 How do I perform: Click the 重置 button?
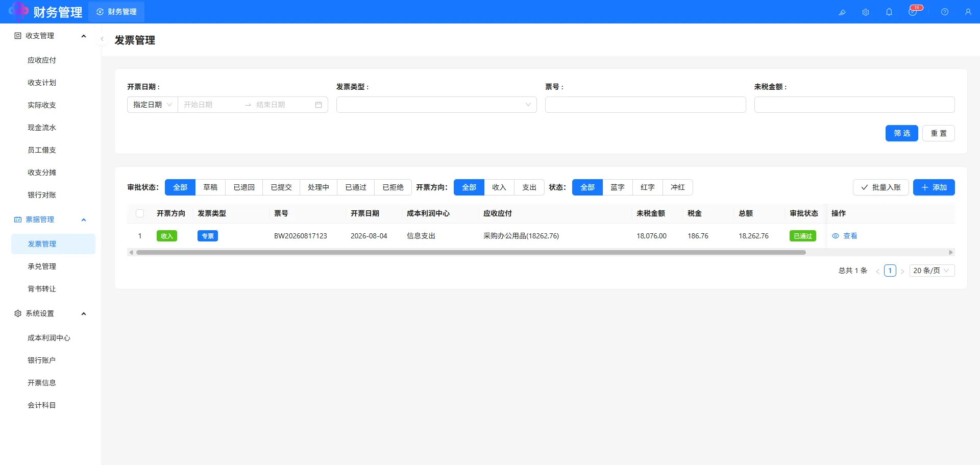click(939, 133)
